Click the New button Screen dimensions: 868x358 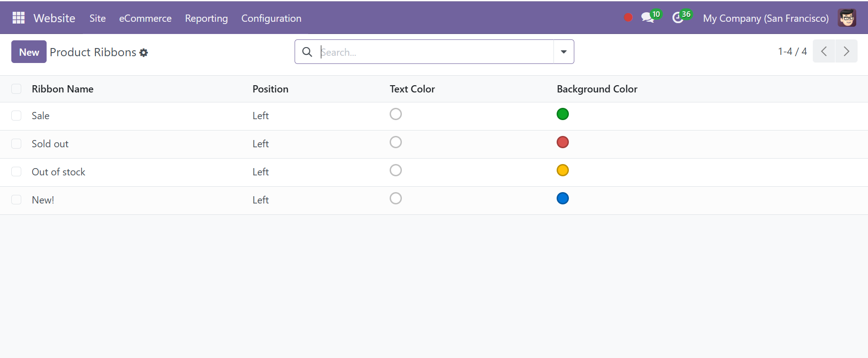pyautogui.click(x=29, y=52)
